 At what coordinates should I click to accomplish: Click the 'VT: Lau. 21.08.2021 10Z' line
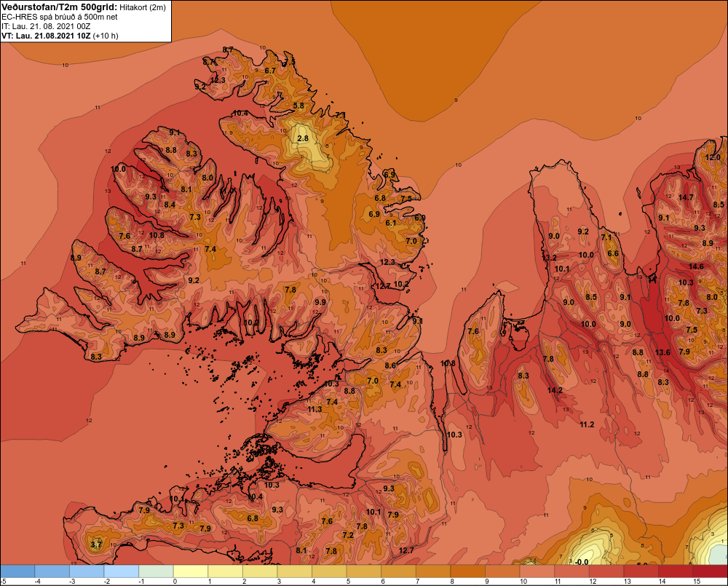(46, 36)
